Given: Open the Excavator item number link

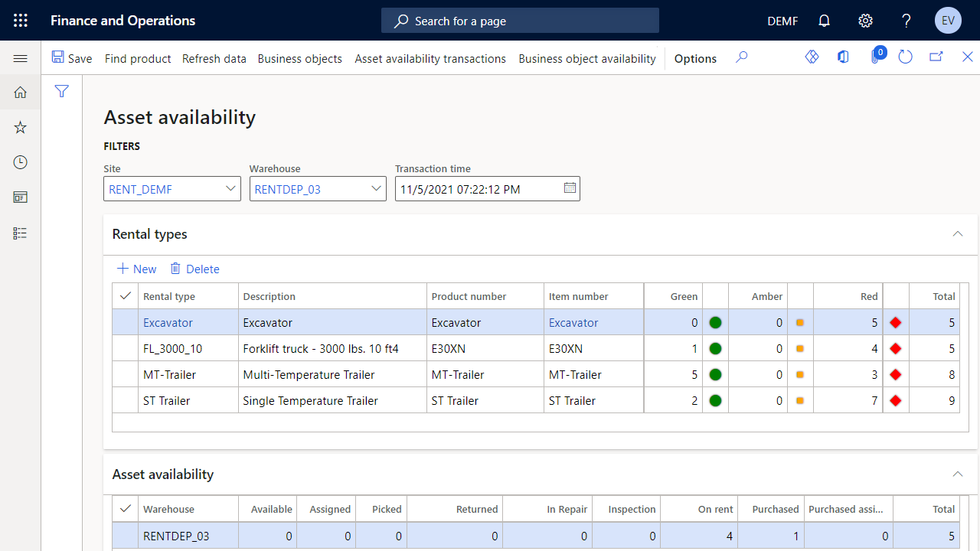Looking at the screenshot, I should click(x=573, y=322).
